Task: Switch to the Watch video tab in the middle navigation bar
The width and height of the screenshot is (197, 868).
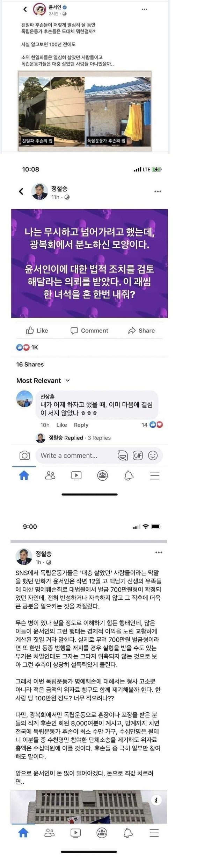Action: 76,475
